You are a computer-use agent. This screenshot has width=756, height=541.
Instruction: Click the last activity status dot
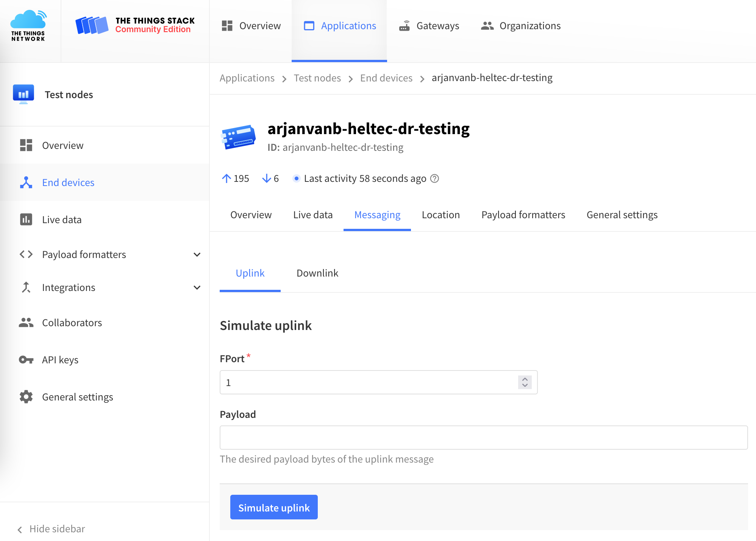point(297,178)
